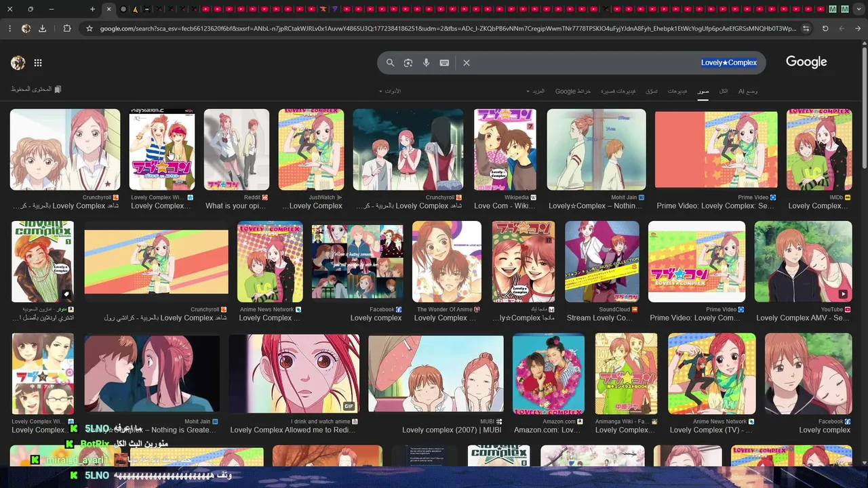Open site settings tune icon in address bar
This screenshot has height=488, width=868.
coord(806,28)
